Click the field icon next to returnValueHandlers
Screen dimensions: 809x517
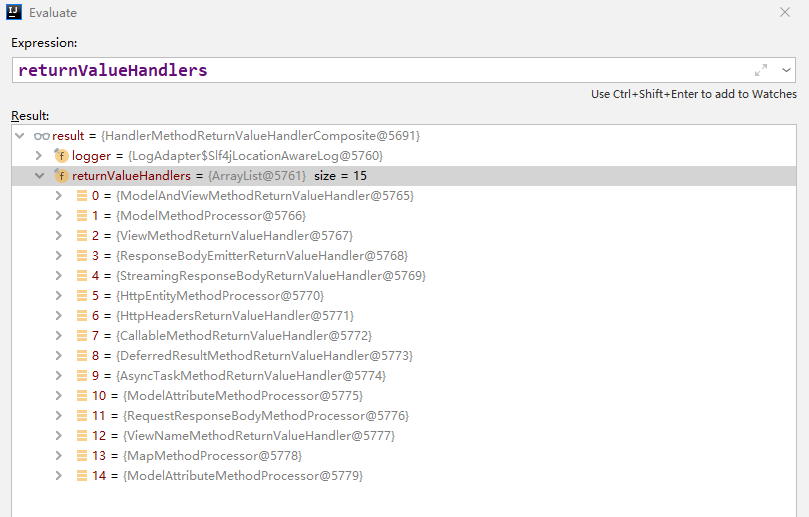[61, 175]
